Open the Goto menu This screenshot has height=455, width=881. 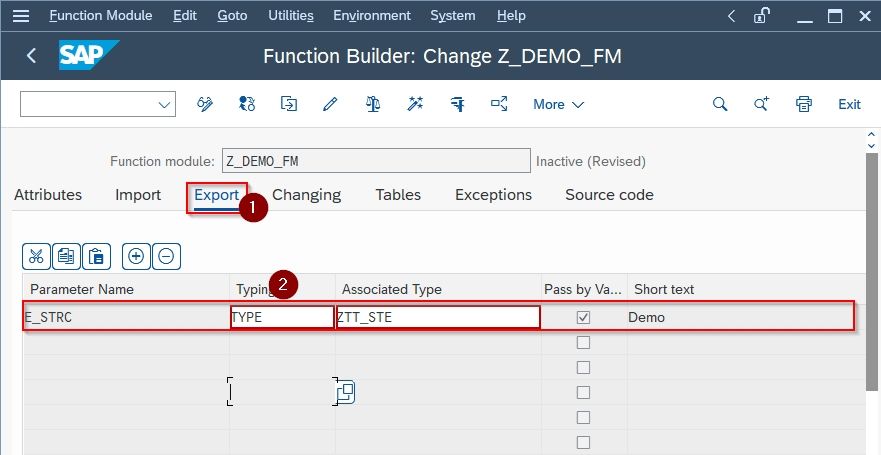click(232, 16)
